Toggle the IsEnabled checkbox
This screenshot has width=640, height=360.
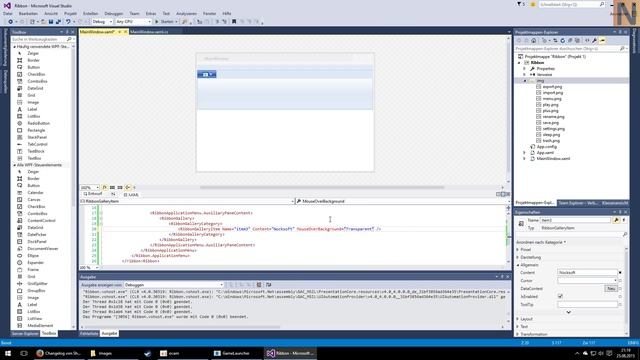pyautogui.click(x=560, y=296)
